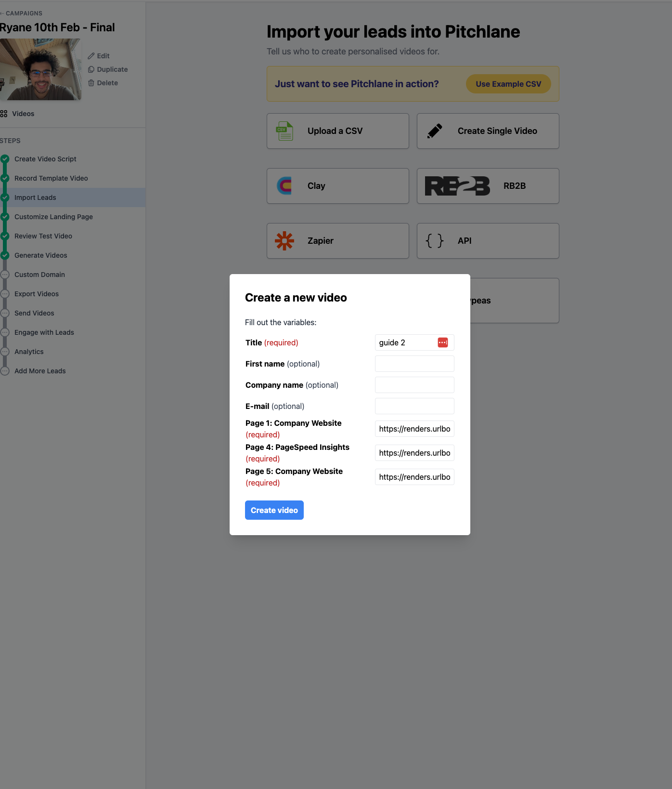Open Custom Domain step
This screenshot has width=672, height=789.
(x=73, y=275)
